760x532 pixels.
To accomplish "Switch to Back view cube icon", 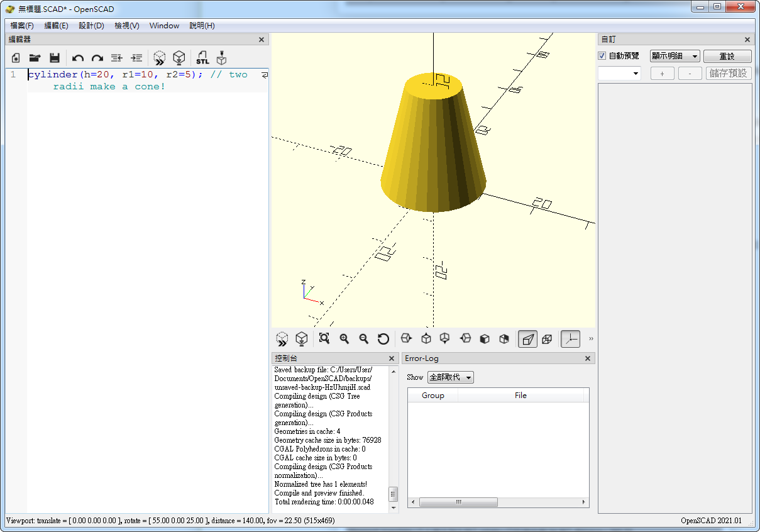I will coord(504,338).
